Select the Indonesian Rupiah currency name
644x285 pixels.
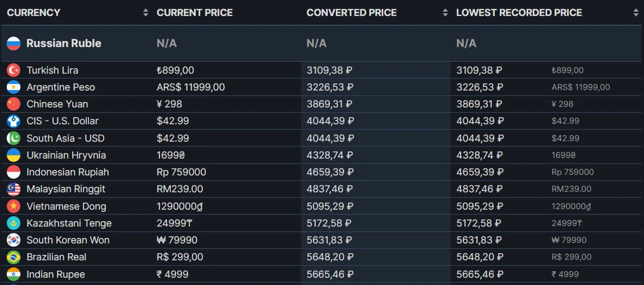pyautogui.click(x=67, y=172)
